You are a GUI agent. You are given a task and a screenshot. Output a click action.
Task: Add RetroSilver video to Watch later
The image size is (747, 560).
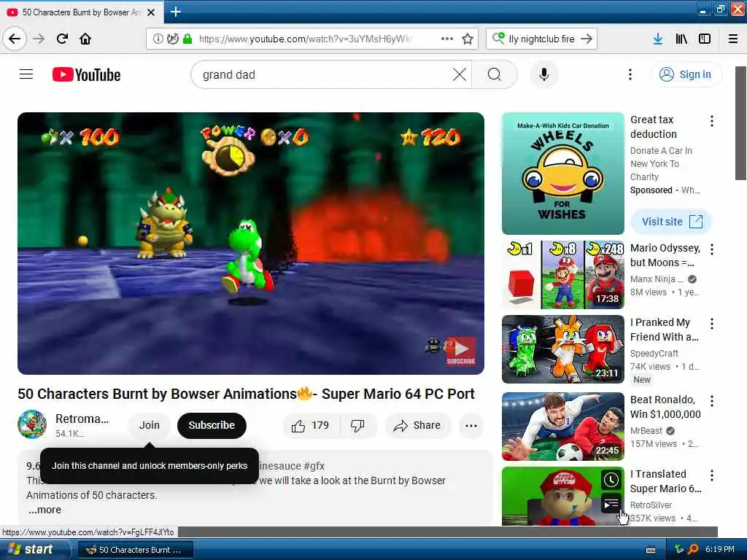pos(611,480)
